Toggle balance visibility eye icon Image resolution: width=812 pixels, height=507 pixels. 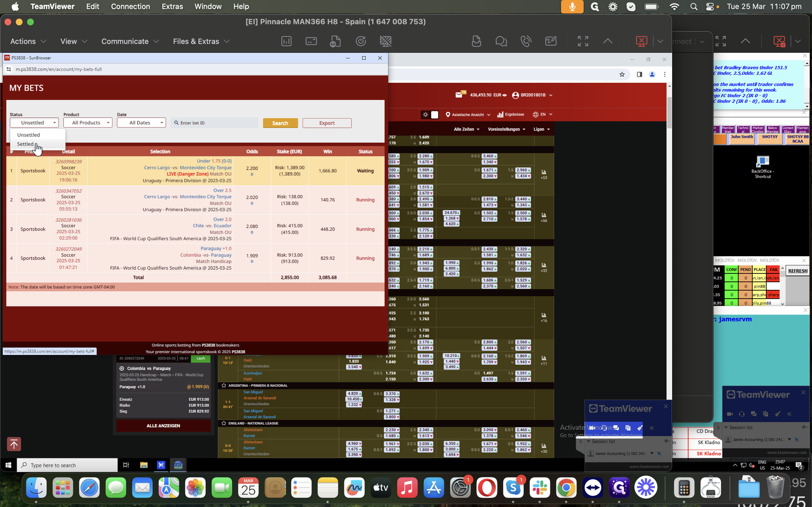(x=504, y=95)
